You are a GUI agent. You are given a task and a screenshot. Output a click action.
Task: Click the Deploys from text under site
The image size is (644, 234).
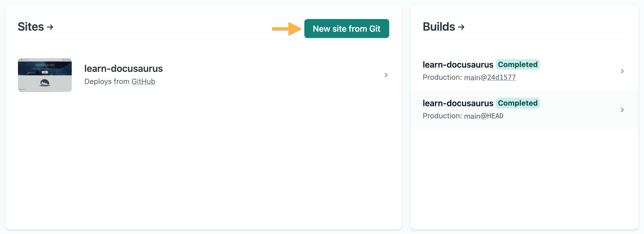107,81
